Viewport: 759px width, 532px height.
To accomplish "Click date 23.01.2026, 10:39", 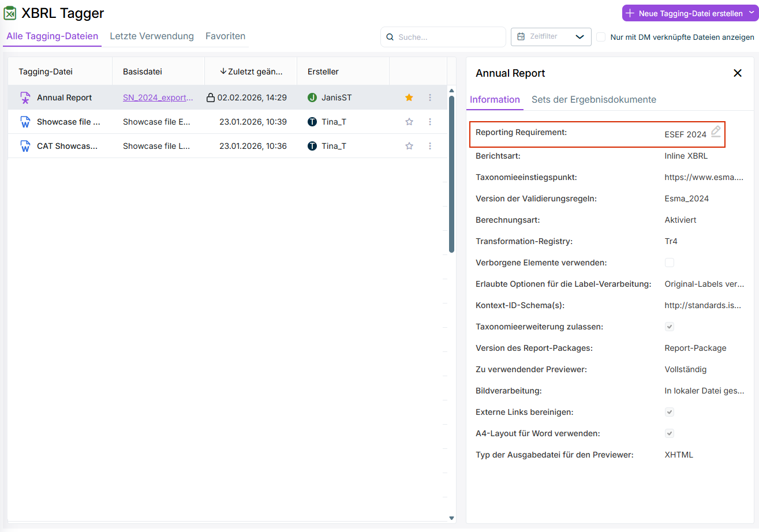I will (253, 122).
